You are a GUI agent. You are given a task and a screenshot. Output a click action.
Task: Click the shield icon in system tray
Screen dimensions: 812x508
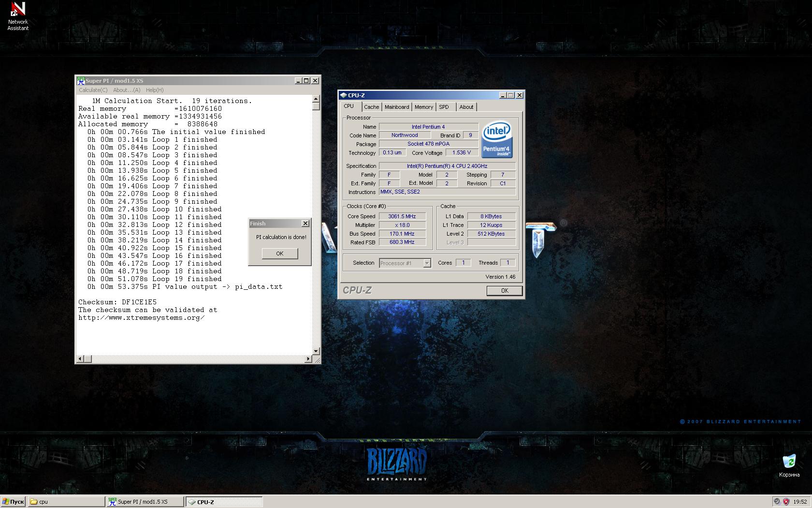[786, 502]
